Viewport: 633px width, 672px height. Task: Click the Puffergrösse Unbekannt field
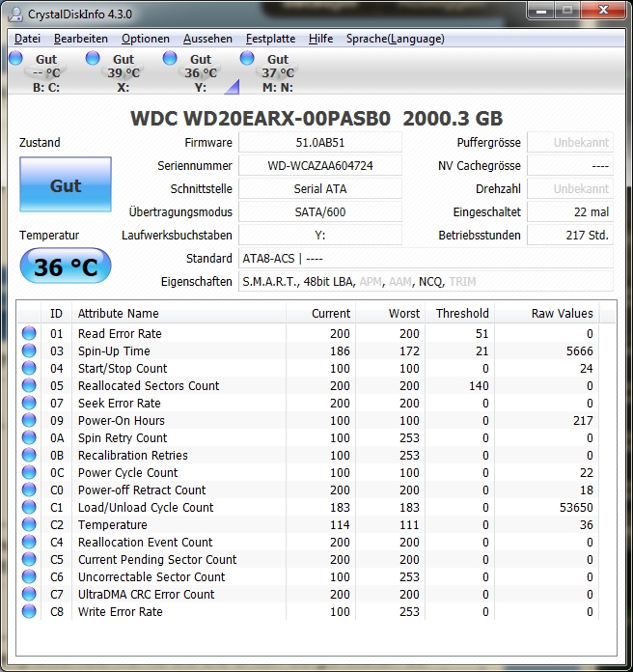[570, 142]
